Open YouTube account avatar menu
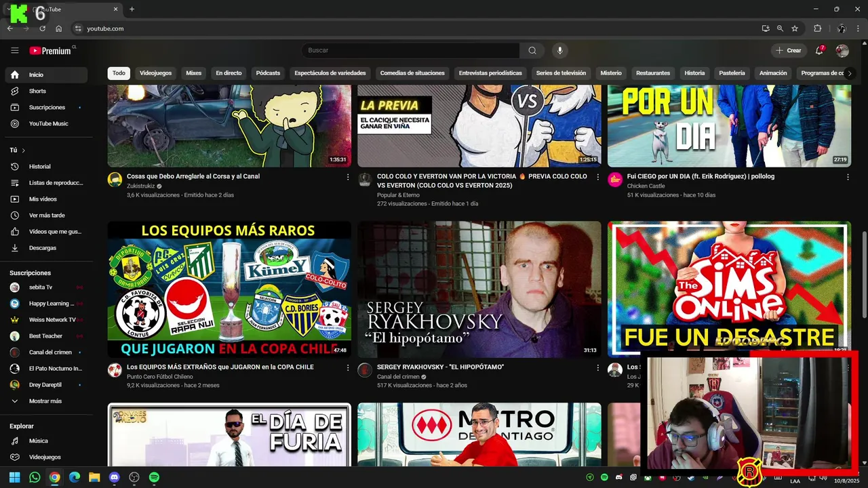868x488 pixels. tap(842, 51)
